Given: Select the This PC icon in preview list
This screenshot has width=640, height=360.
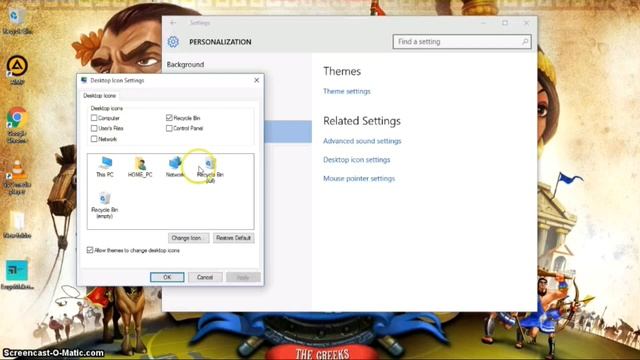Looking at the screenshot, I should pos(105,167).
